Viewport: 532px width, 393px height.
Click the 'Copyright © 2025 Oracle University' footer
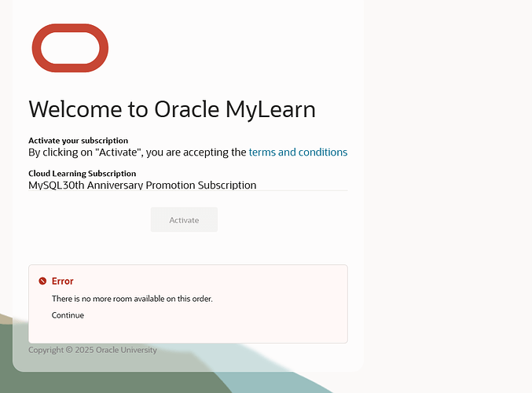coord(93,350)
